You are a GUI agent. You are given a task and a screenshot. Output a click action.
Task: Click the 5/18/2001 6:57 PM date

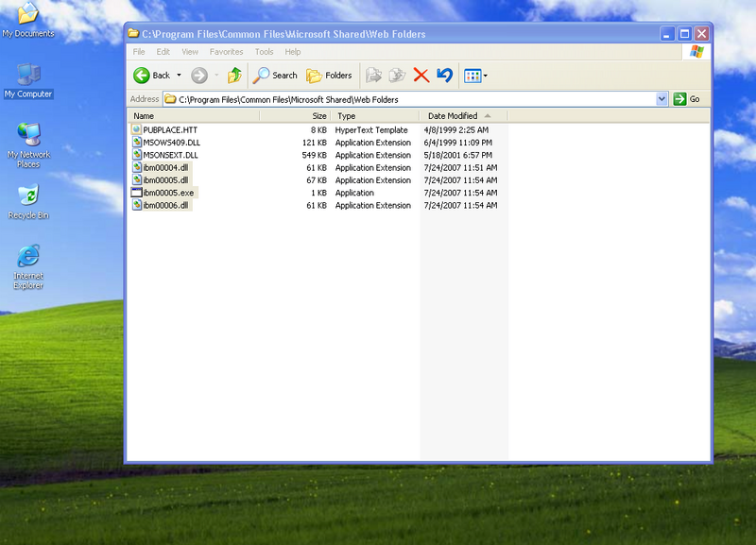pyautogui.click(x=458, y=155)
